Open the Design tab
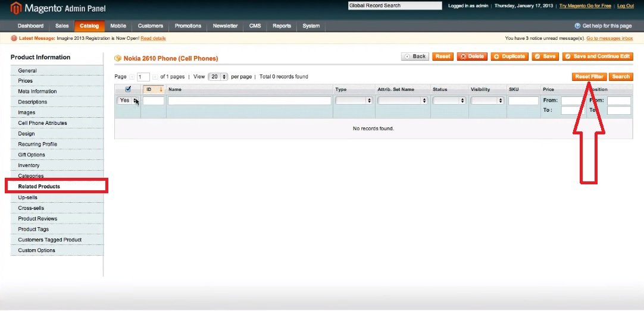This screenshot has width=644, height=311. [57, 134]
